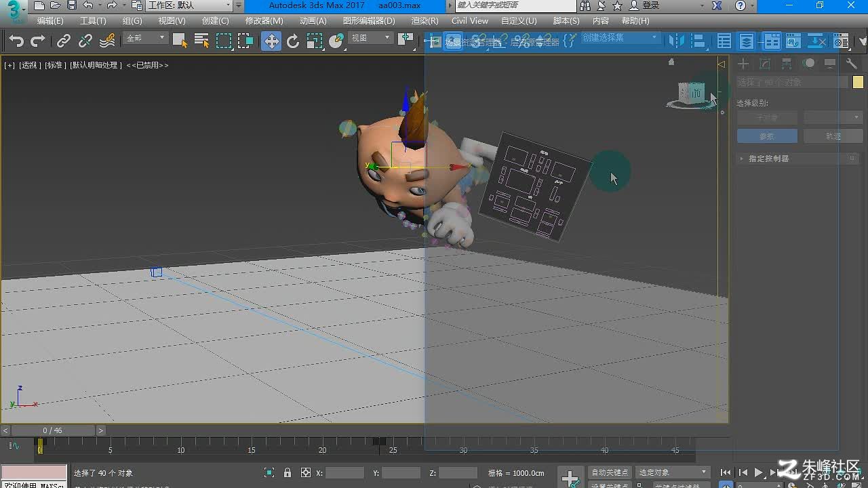Image resolution: width=868 pixels, height=488 pixels.
Task: Select the Unlink Selection tool
Action: pos(85,41)
